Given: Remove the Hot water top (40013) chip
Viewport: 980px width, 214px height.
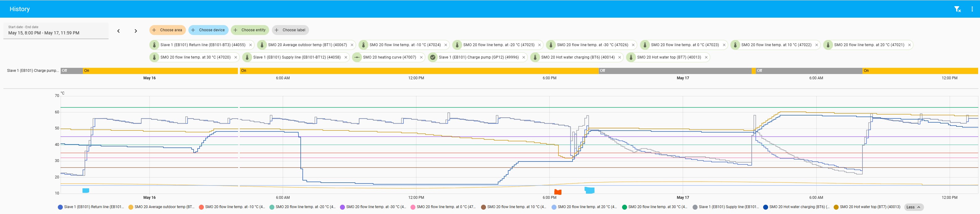Looking at the screenshot, I should coord(706,58).
